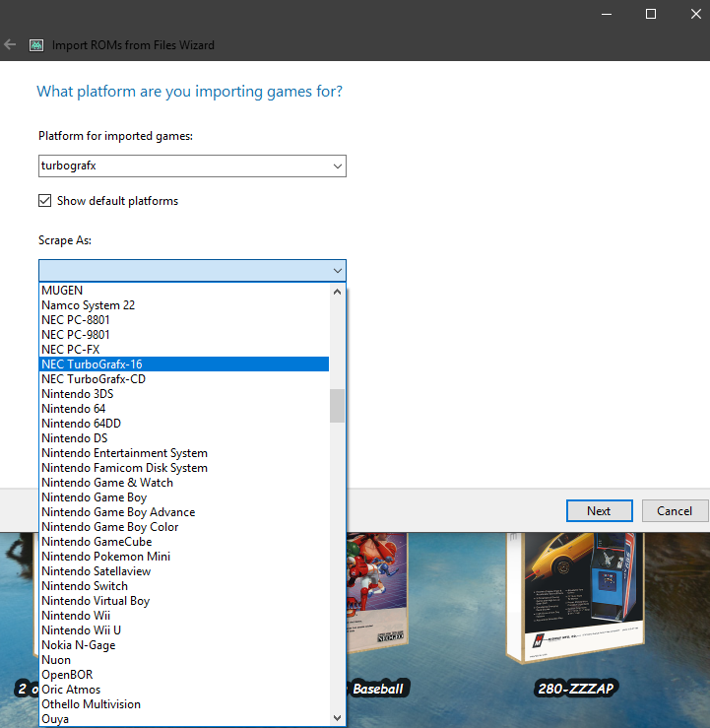Image resolution: width=710 pixels, height=728 pixels.
Task: Select Nintendo Wii U entry
Action: click(x=185, y=630)
